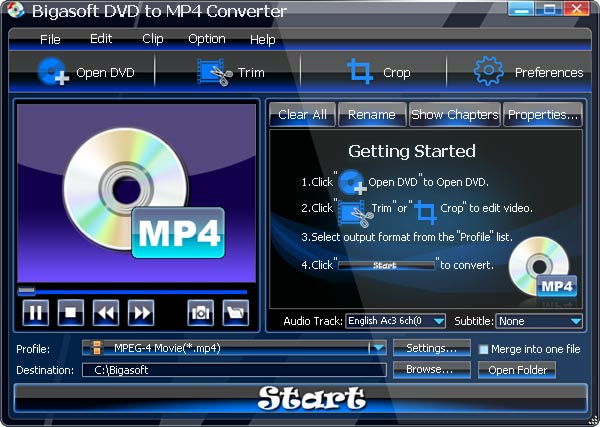Open the Help menu
Viewport: 600px width, 427px height.
[262, 40]
